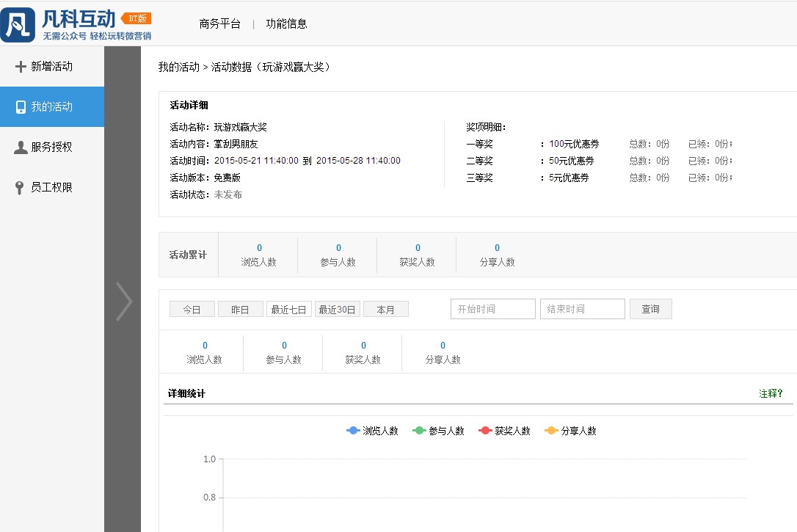Click the 二等奖 prize label

click(480, 161)
